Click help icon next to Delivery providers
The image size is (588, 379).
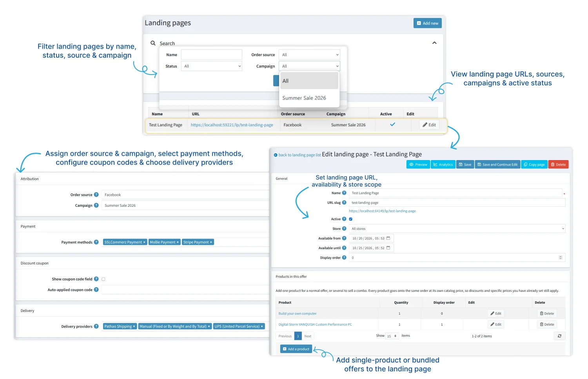[x=96, y=326]
